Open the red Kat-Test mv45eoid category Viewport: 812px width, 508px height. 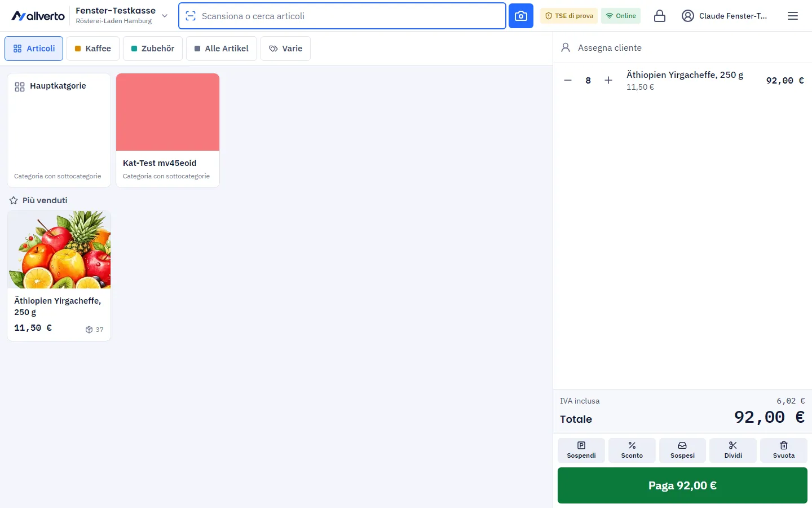tap(167, 130)
